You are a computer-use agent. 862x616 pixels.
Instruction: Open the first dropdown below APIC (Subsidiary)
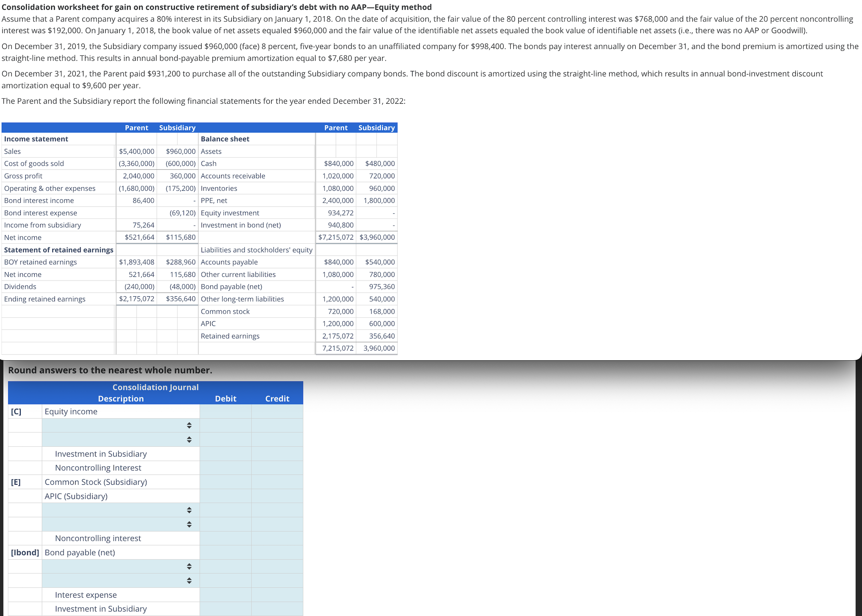click(189, 510)
